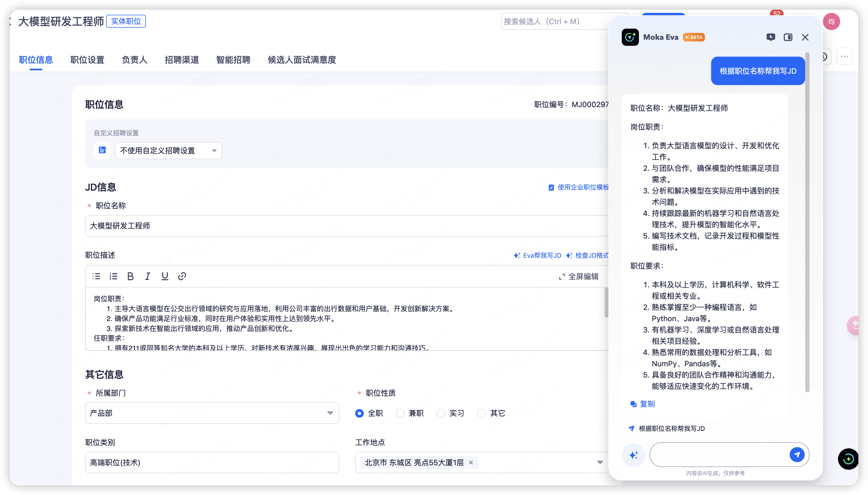Viewport: 868px width, 495px height.
Task: Open the 工作地点 location dropdown
Action: (x=599, y=462)
